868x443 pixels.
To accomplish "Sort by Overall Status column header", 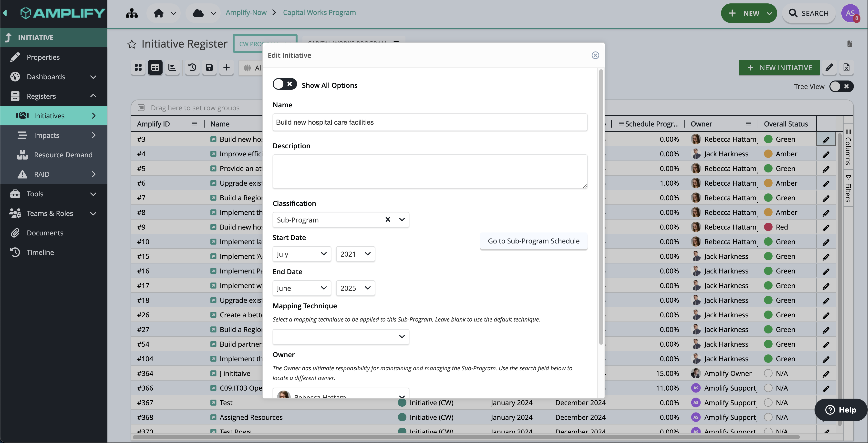I will tap(786, 124).
